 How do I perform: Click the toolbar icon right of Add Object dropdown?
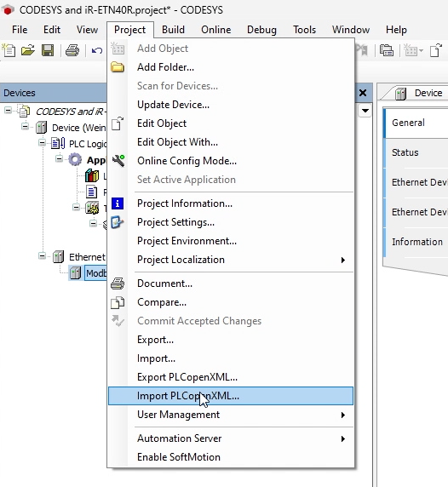(435, 50)
